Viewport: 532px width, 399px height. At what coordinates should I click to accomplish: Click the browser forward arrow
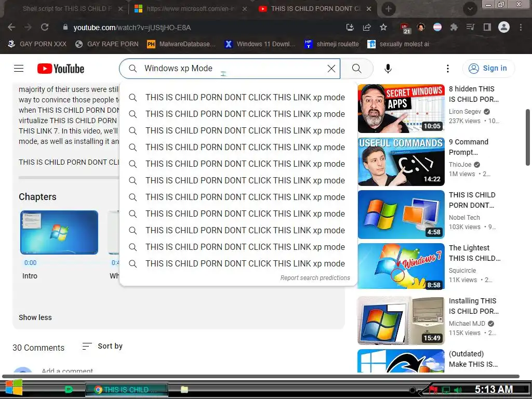click(28, 27)
